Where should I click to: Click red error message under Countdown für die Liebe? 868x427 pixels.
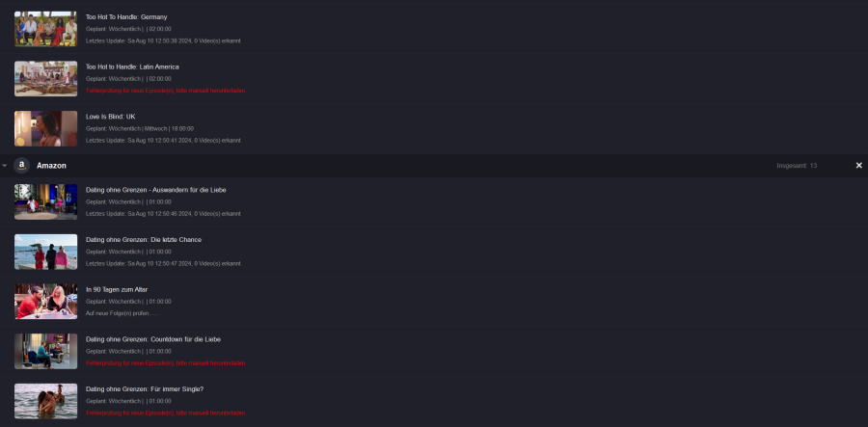tap(166, 362)
